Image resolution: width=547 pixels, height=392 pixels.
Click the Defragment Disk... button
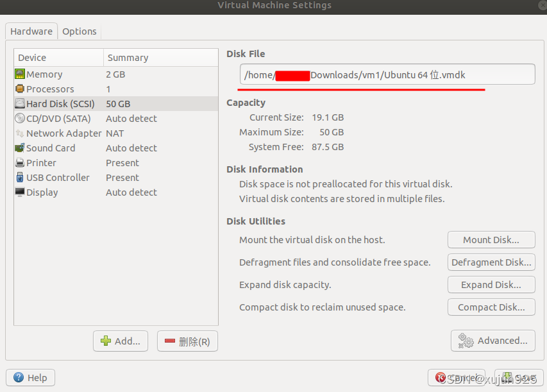(x=491, y=262)
